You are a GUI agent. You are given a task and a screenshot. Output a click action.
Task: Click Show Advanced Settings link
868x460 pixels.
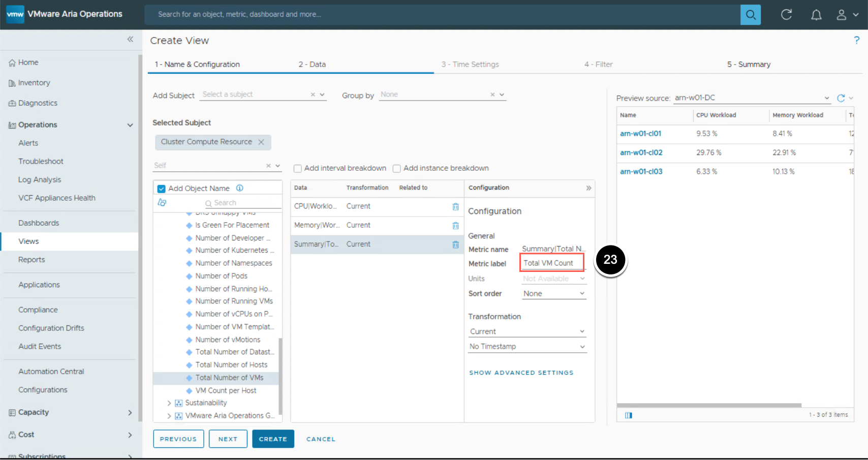click(x=521, y=373)
